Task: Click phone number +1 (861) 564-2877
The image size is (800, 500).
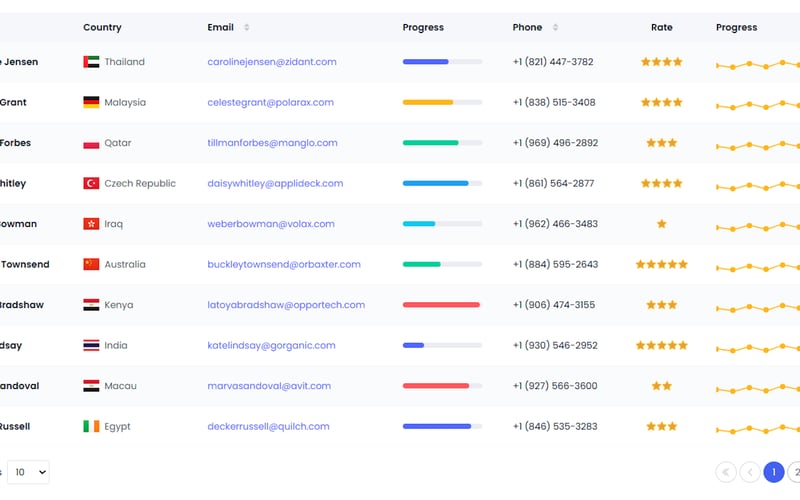Action: point(554,183)
